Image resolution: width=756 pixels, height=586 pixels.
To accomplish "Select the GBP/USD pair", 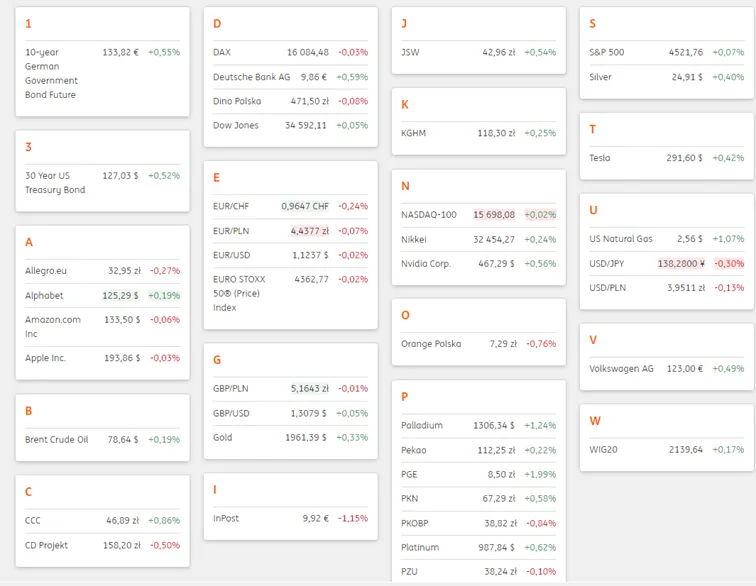I will tap(290, 413).
